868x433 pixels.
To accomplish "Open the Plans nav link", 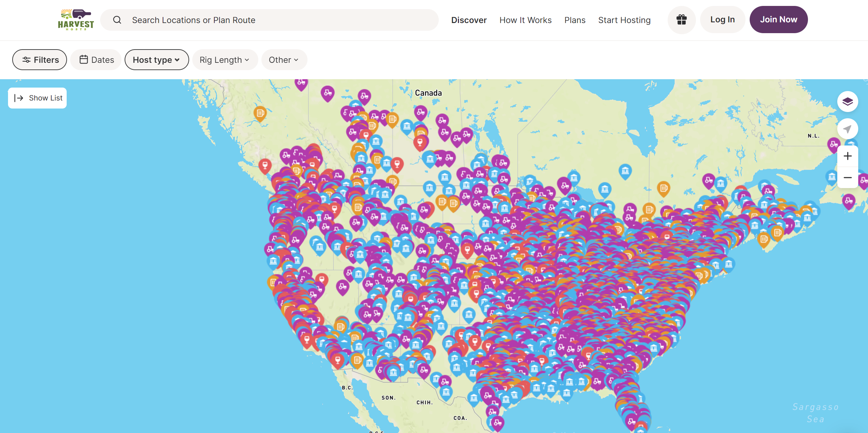I will (x=575, y=20).
